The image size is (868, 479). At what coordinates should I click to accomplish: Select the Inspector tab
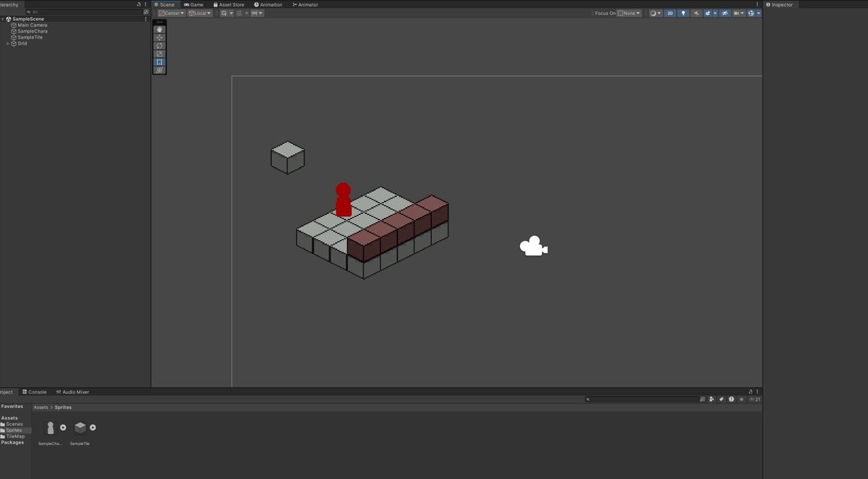pos(779,4)
